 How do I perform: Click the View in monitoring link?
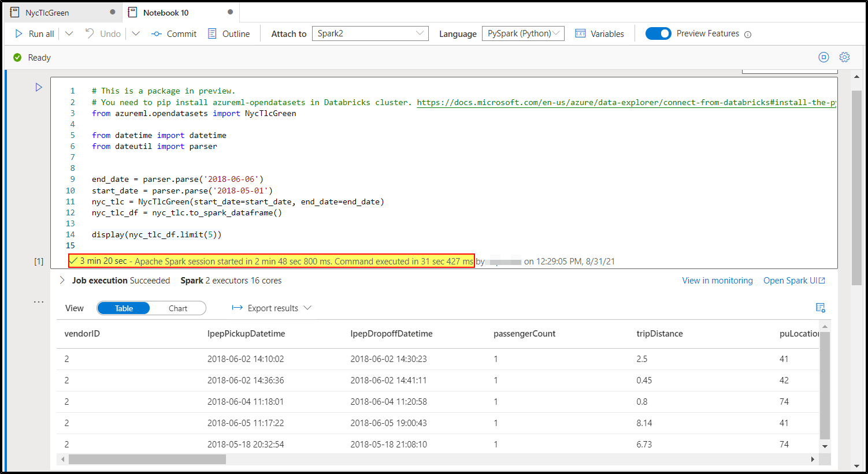pos(717,281)
